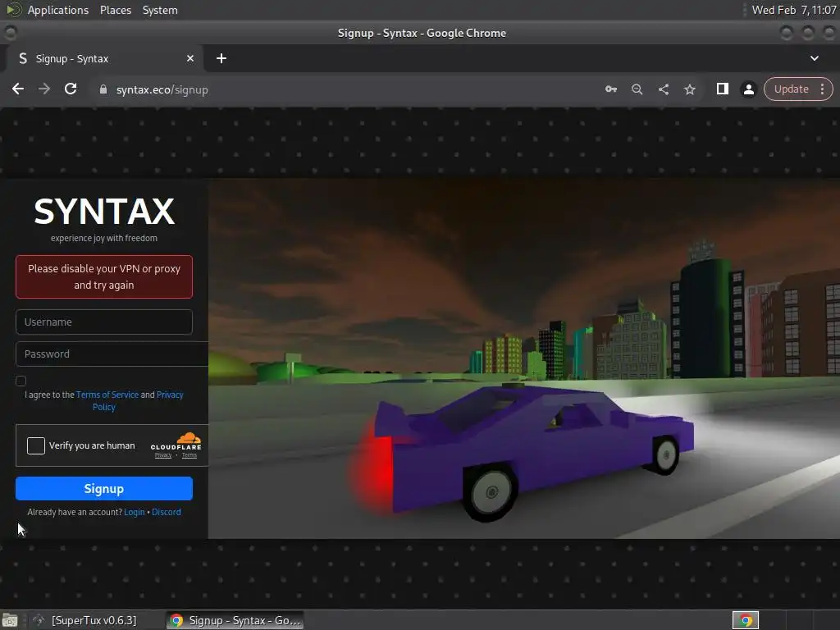This screenshot has height=630, width=840.
Task: Open the saved passwords key icon
Action: tap(610, 89)
